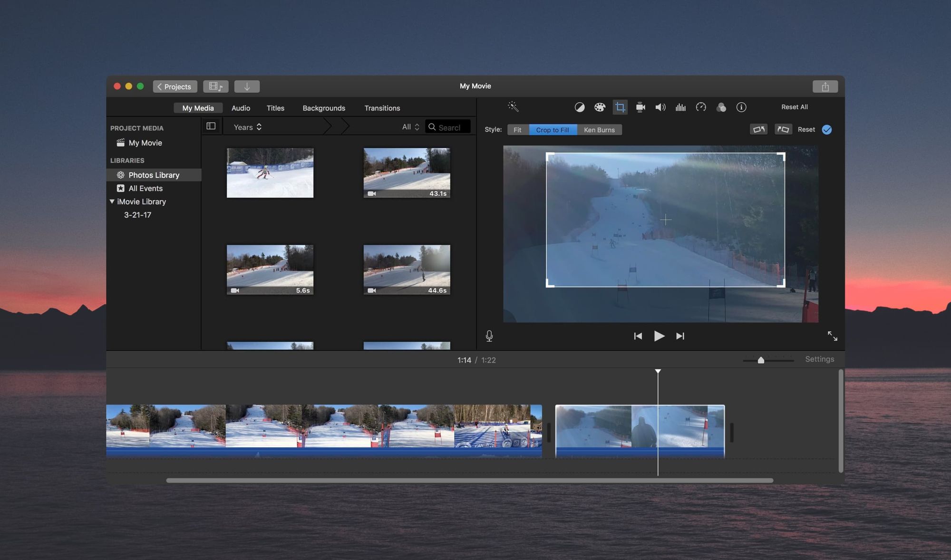Viewport: 951px width, 560px height.
Task: Open the speed speedometer tool
Action: [x=701, y=107]
